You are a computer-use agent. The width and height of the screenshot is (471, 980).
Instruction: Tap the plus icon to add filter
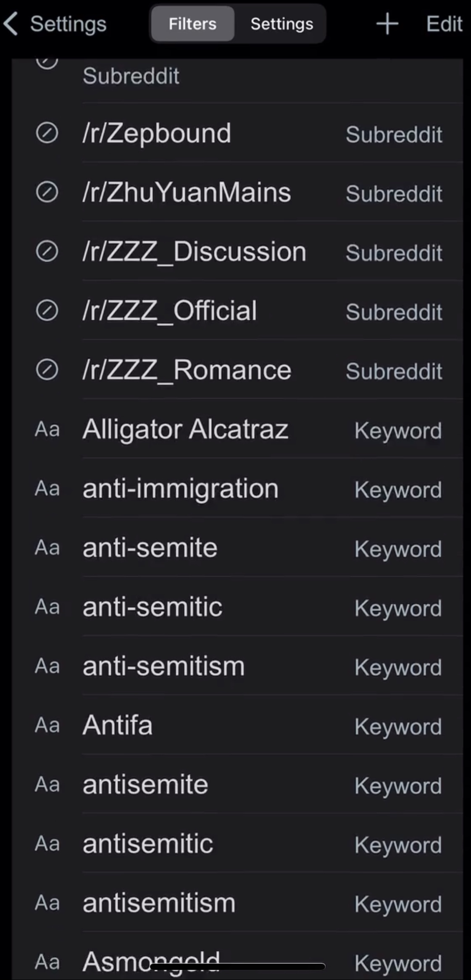[387, 24]
